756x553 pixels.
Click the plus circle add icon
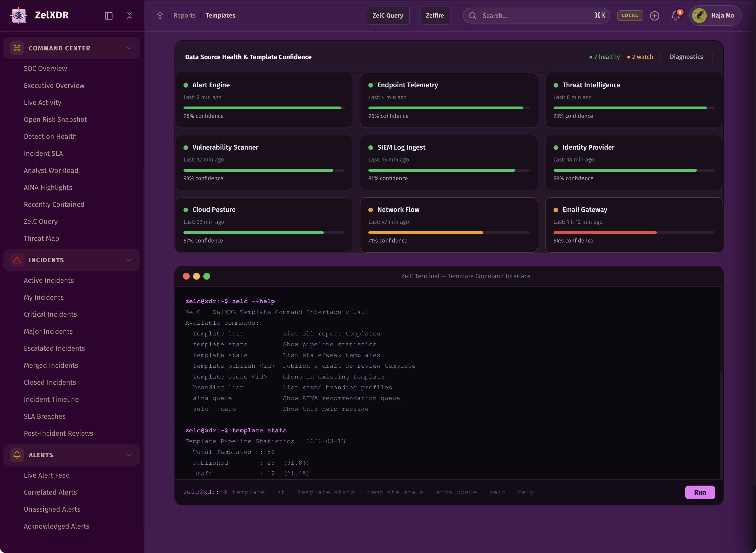pyautogui.click(x=655, y=16)
